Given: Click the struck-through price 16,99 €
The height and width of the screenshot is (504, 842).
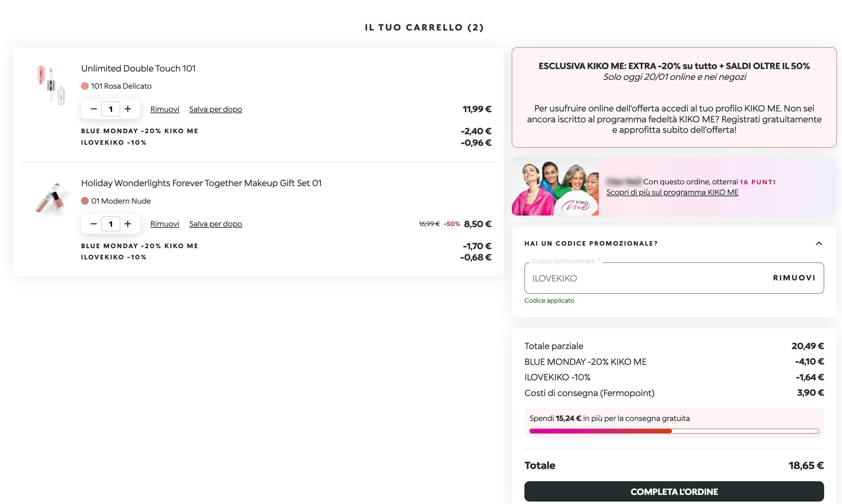Looking at the screenshot, I should click(429, 224).
